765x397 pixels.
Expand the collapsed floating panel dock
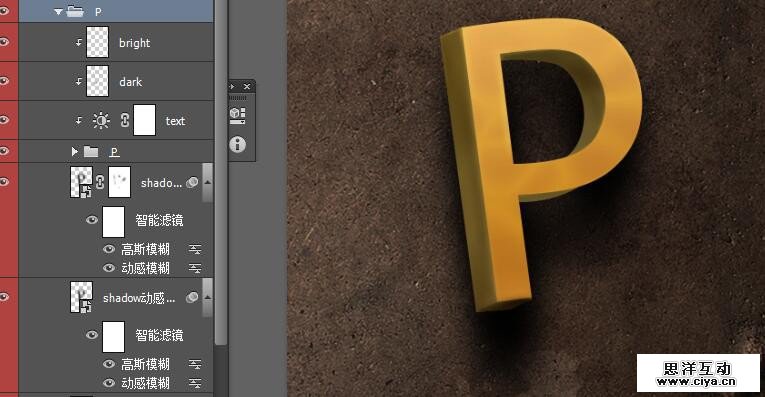click(232, 86)
